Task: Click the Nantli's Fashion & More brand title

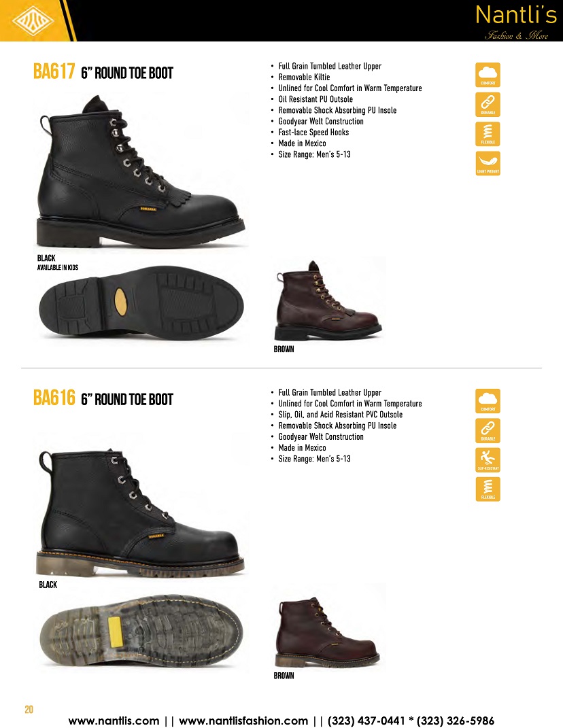Action: [516, 22]
